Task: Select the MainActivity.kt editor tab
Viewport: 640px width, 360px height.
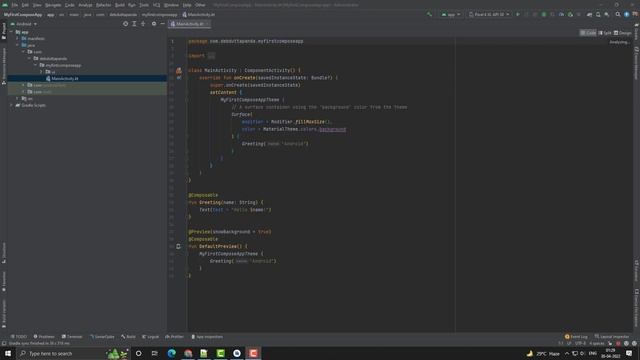Action: [190, 24]
